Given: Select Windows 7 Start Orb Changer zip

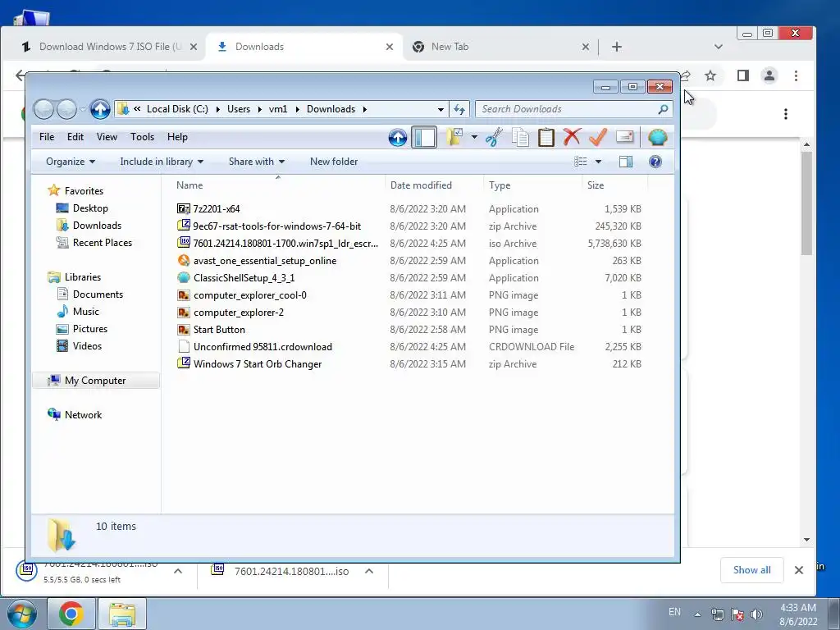Looking at the screenshot, I should (257, 364).
